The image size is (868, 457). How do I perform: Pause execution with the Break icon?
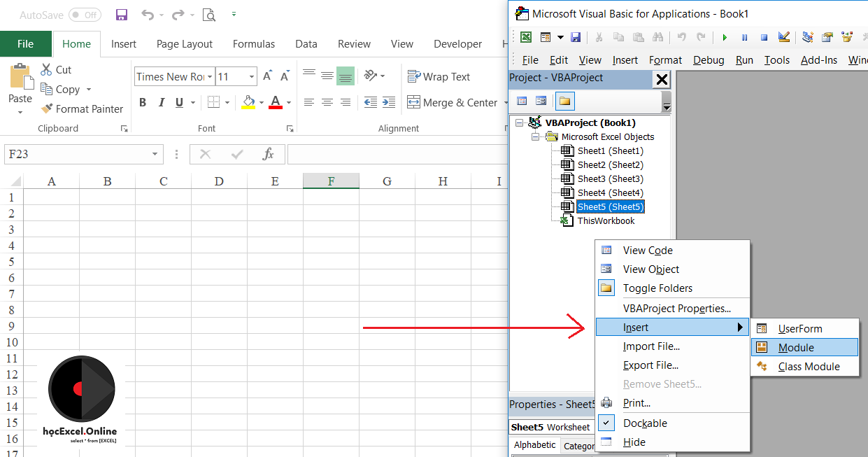tap(744, 37)
